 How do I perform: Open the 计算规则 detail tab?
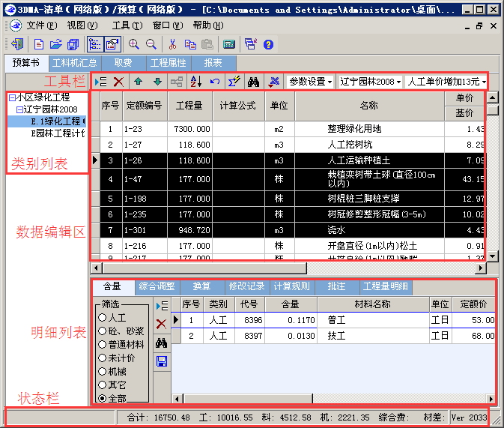tap(291, 286)
